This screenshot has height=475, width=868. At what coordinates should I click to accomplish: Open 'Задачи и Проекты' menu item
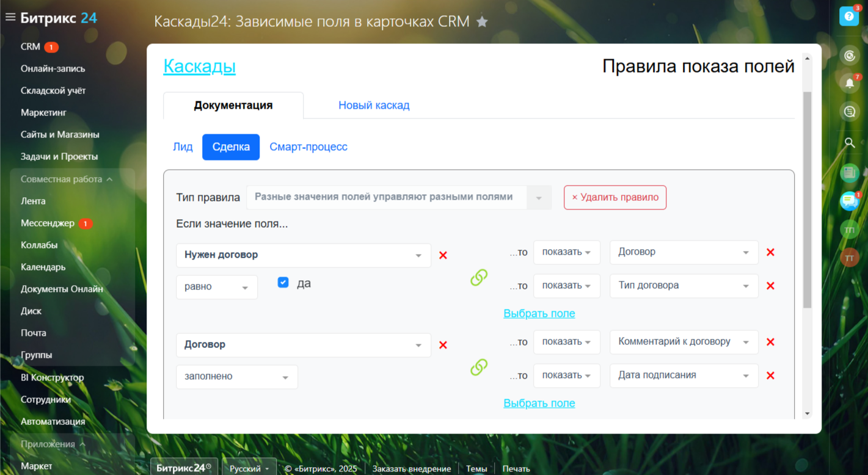(59, 157)
